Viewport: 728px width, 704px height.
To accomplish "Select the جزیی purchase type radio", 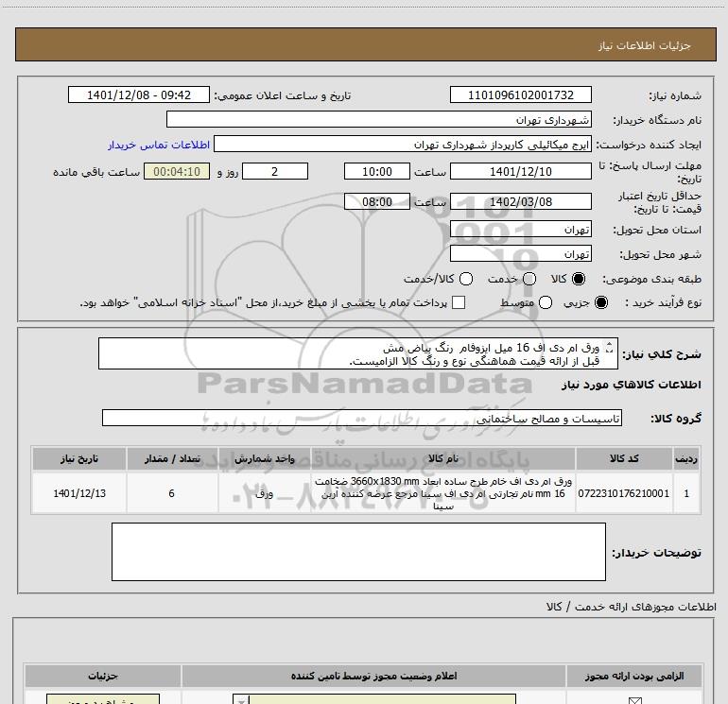I will pyautogui.click(x=600, y=302).
